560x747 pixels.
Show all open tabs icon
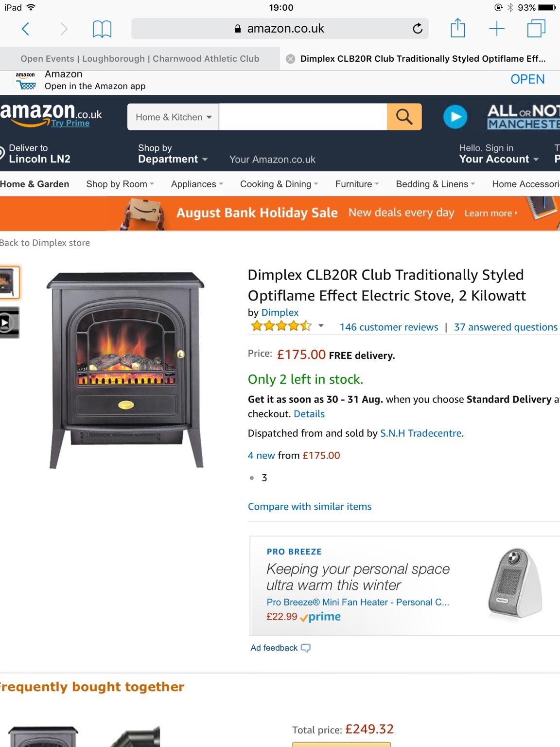[x=536, y=28]
